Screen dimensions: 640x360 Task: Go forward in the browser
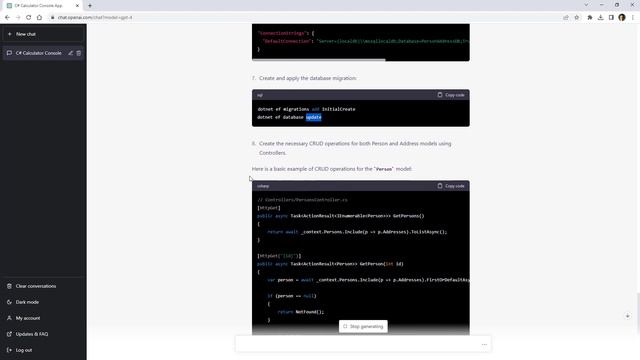click(x=18, y=18)
